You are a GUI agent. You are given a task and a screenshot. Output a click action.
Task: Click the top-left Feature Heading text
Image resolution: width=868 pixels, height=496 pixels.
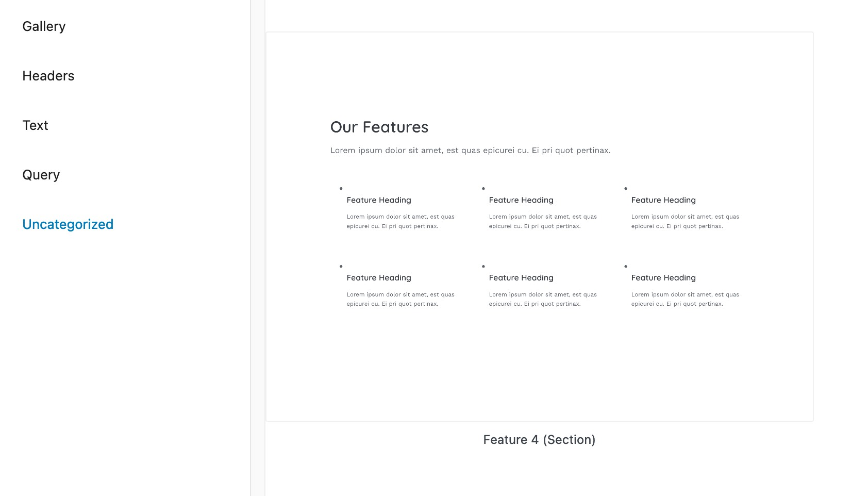379,200
